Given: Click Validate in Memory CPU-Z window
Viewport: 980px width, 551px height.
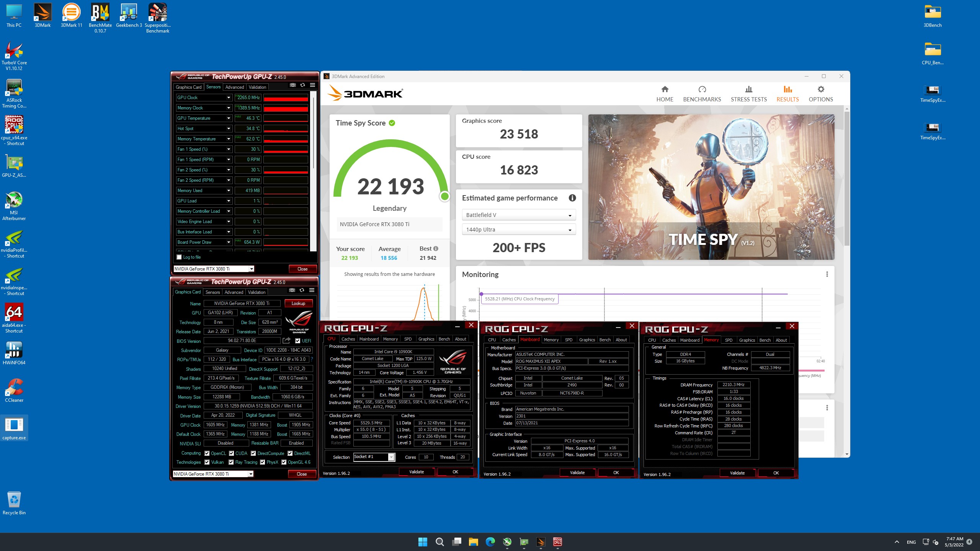Looking at the screenshot, I should 737,473.
